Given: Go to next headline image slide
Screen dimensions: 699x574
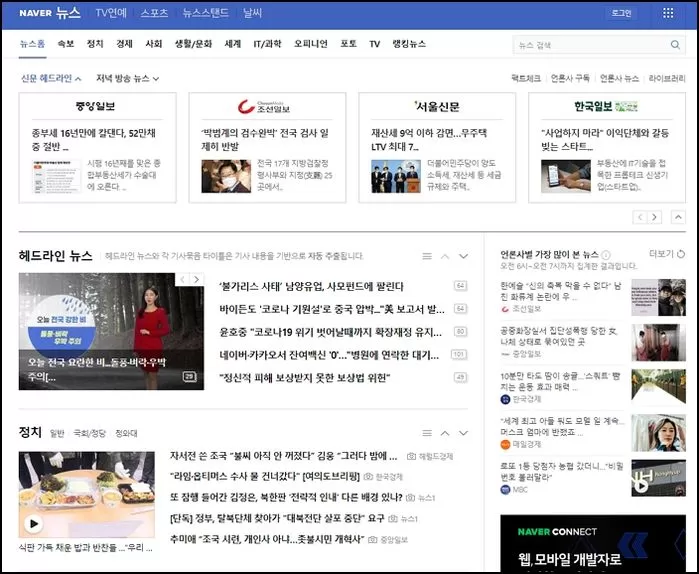Looking at the screenshot, I should [197, 279].
